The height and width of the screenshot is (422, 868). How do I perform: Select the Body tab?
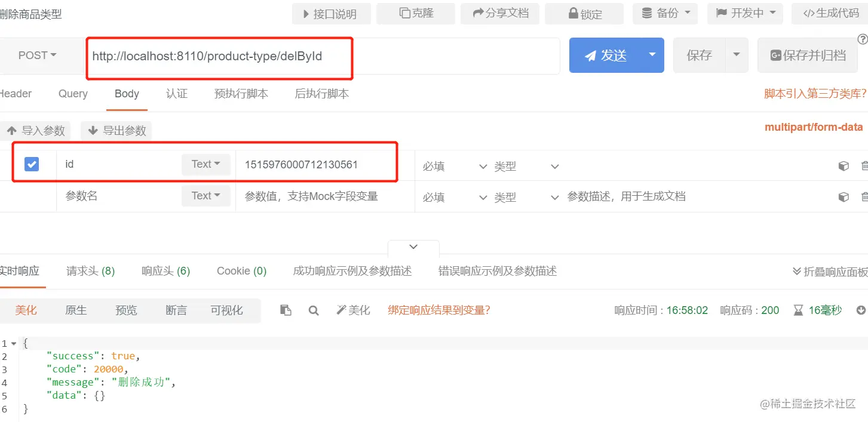(x=127, y=94)
